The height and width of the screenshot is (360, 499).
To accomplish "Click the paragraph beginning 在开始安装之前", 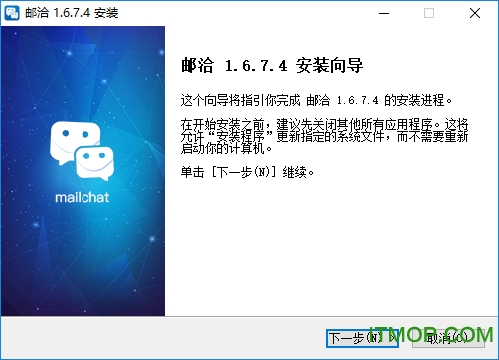I will [x=324, y=136].
